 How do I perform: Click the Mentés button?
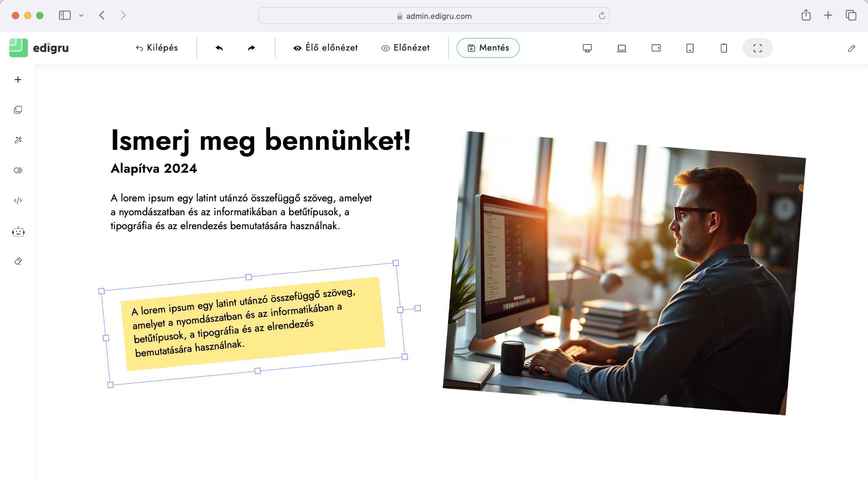pyautogui.click(x=488, y=48)
